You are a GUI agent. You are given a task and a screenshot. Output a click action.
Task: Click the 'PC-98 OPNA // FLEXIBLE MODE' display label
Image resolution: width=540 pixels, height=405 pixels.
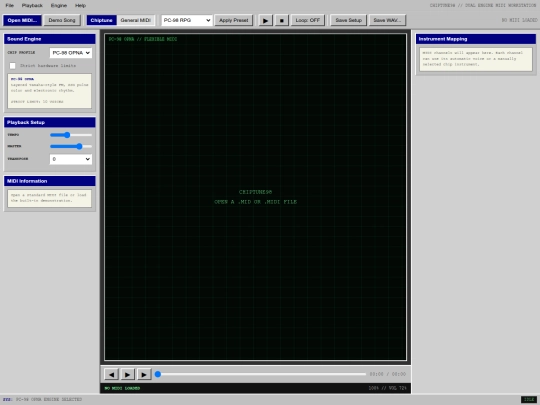(143, 39)
